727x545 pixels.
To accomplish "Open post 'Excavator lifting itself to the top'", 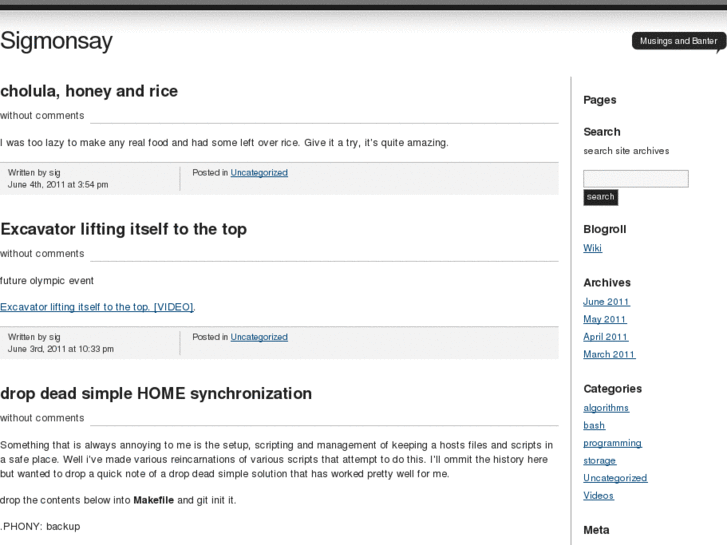I will coord(123,229).
